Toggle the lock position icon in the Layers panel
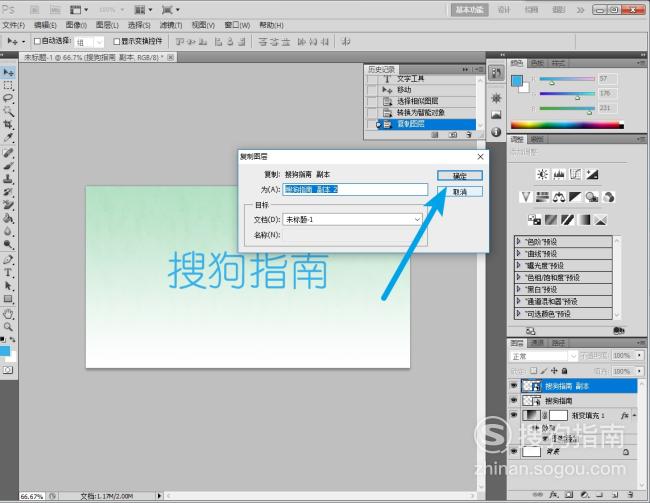The image size is (650, 503). point(554,370)
